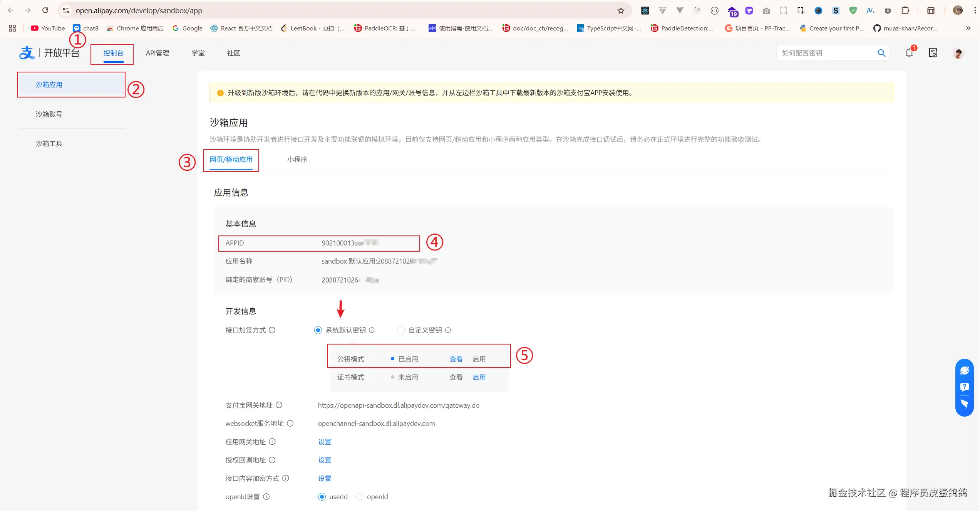Open the 社区 nav tab
This screenshot has height=511, width=980.
pos(233,53)
